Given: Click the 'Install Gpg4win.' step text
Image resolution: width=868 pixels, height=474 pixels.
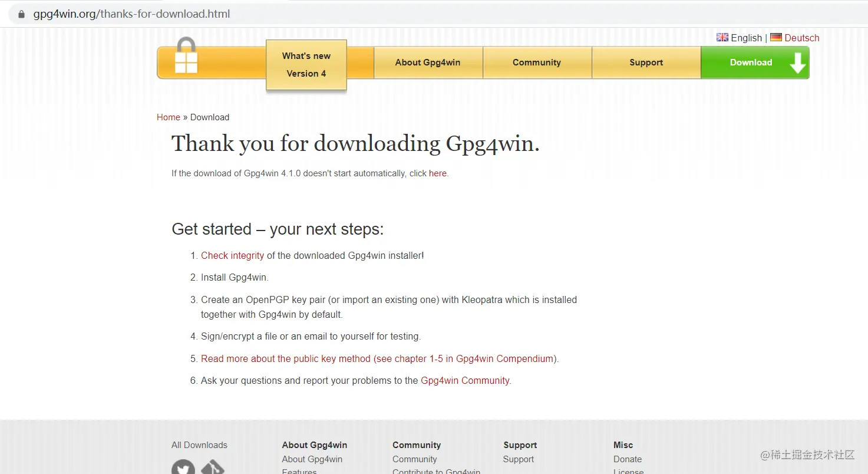Looking at the screenshot, I should [235, 278].
